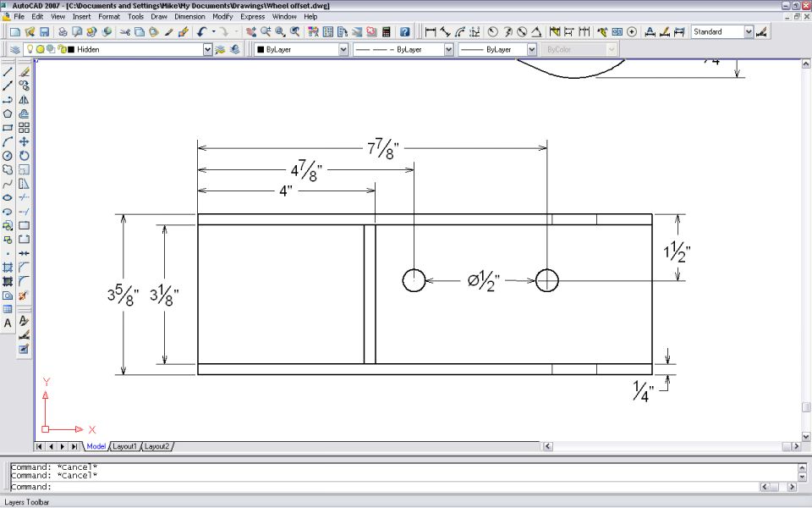
Task: Select the Erase tool in Modify toolbar
Action: click(x=24, y=71)
